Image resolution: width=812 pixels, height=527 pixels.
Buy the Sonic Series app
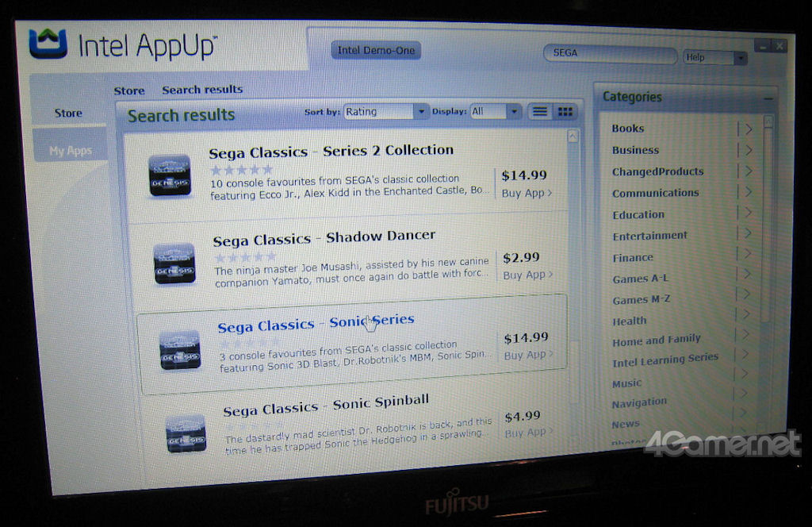(x=529, y=355)
